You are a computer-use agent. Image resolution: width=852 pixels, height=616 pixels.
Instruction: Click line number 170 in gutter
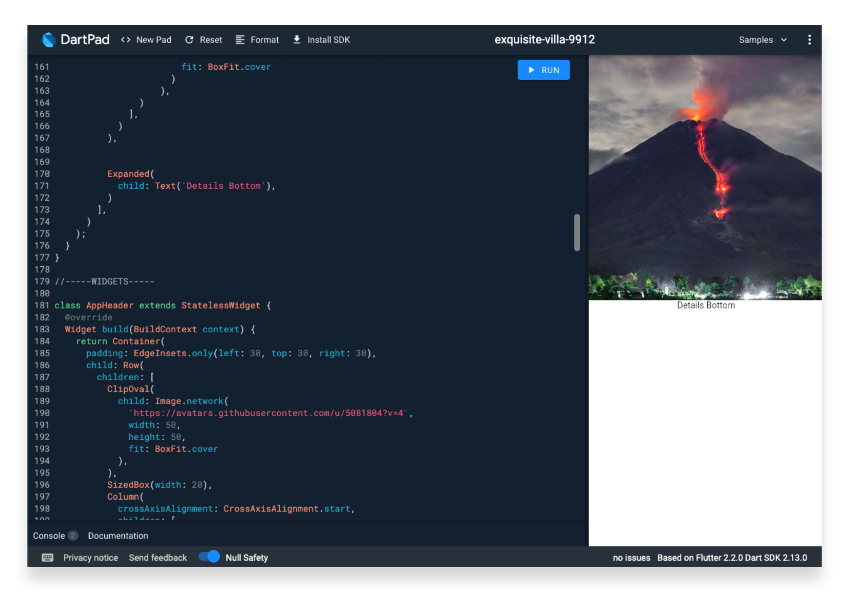(42, 173)
